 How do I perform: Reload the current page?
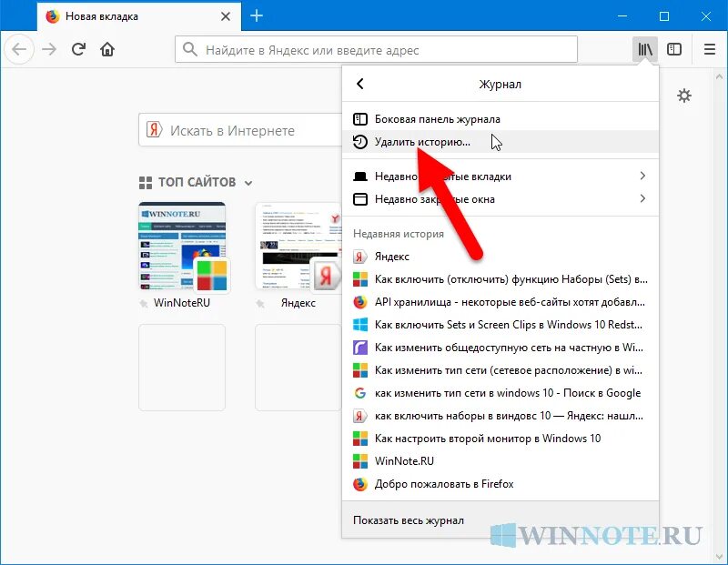click(78, 49)
